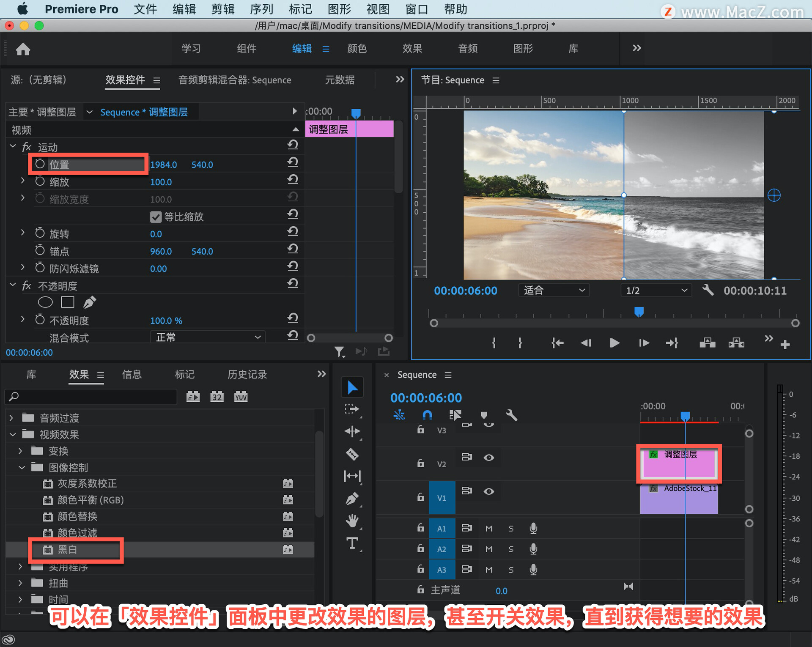Select the Ripple Edit tool
The image size is (812, 647).
[352, 431]
